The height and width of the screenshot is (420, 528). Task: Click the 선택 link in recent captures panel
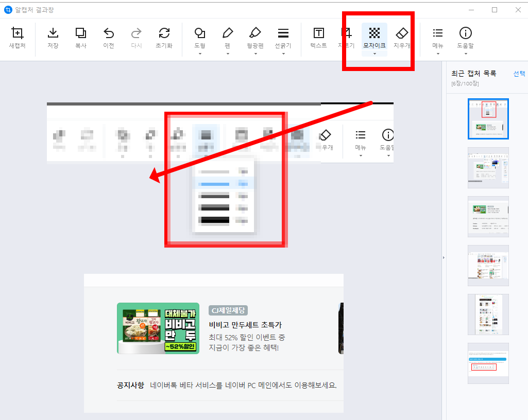(x=519, y=73)
